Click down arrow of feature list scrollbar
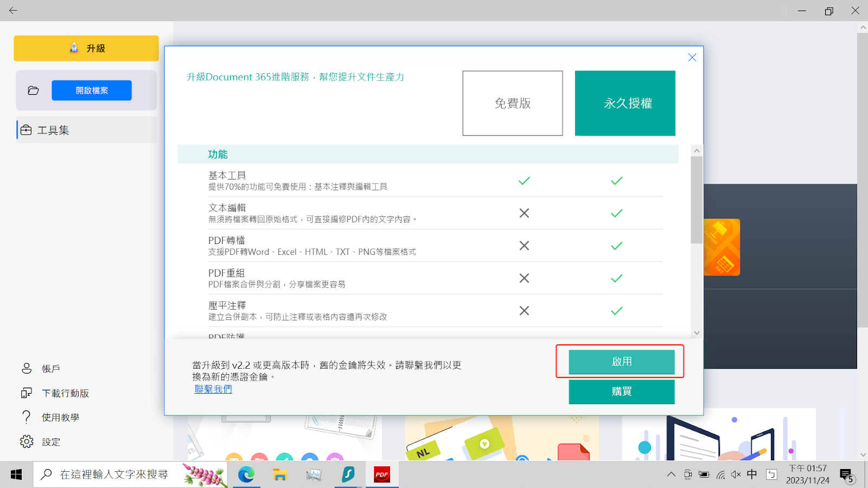 (x=697, y=333)
